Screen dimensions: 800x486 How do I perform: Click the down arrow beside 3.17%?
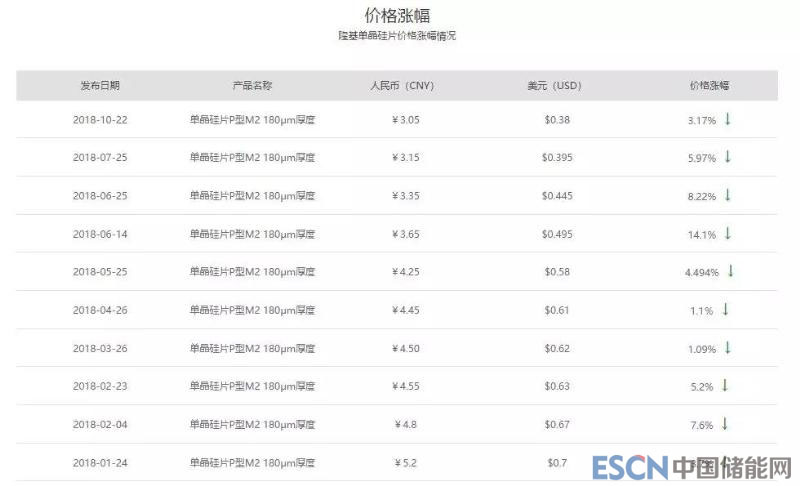tap(728, 119)
